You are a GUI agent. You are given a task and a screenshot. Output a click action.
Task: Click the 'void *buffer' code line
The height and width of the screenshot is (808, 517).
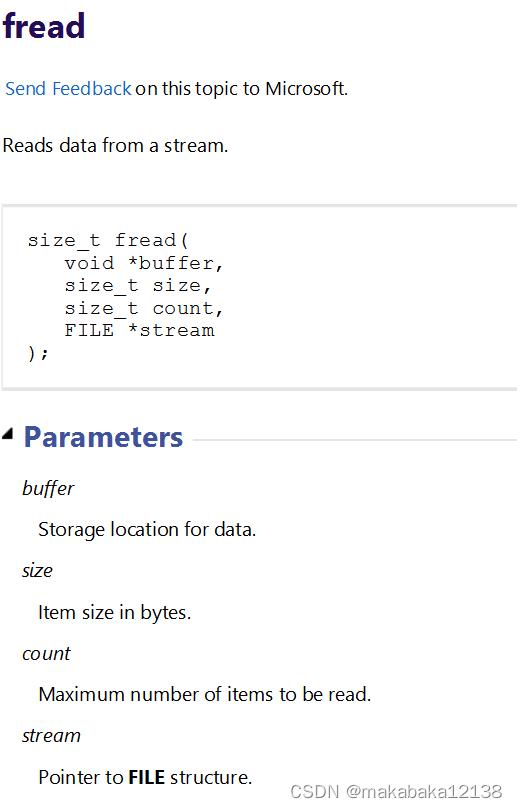click(144, 263)
